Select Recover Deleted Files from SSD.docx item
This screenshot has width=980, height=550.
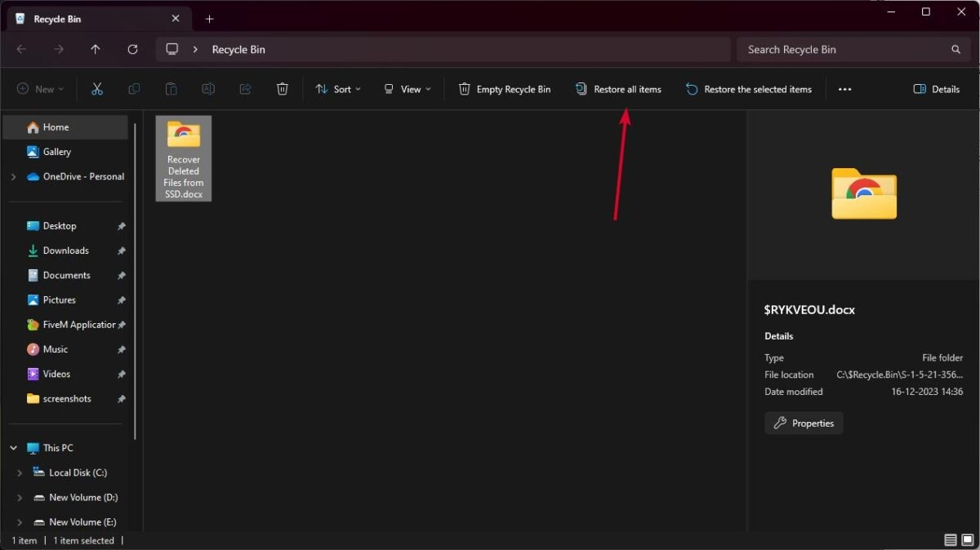click(x=184, y=158)
